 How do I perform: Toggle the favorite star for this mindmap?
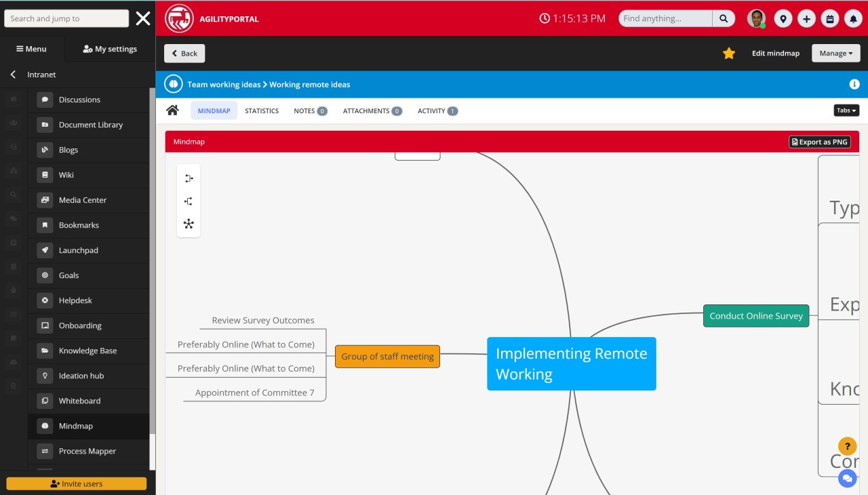click(728, 52)
